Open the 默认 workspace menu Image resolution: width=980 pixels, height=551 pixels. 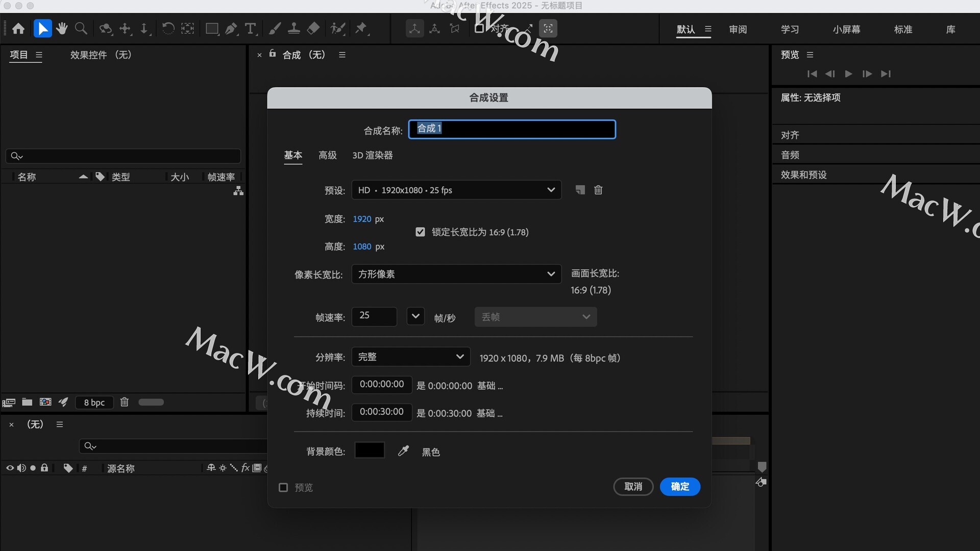(x=708, y=29)
